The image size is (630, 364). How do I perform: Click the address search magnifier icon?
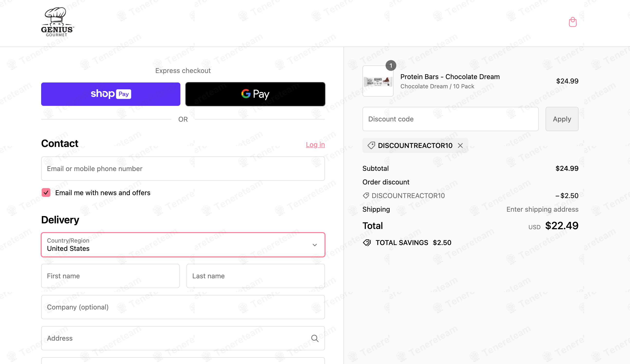tap(315, 338)
